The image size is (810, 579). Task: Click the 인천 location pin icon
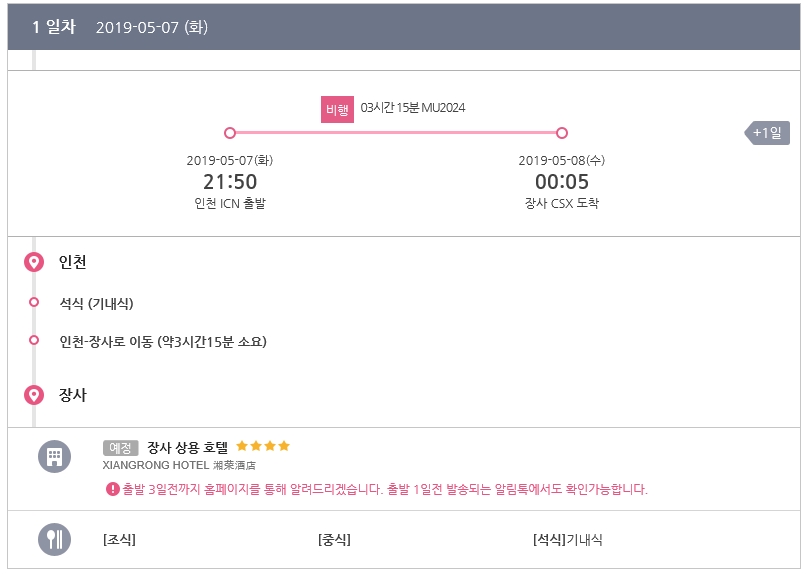click(34, 262)
